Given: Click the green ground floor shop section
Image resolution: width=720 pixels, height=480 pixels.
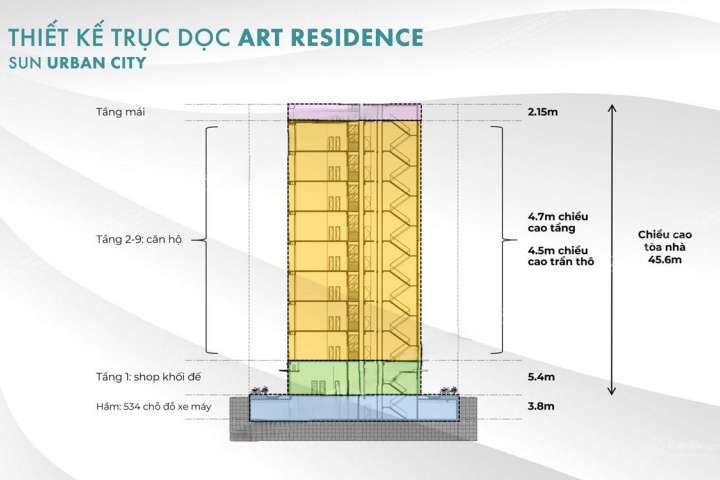Looking at the screenshot, I should (x=354, y=378).
